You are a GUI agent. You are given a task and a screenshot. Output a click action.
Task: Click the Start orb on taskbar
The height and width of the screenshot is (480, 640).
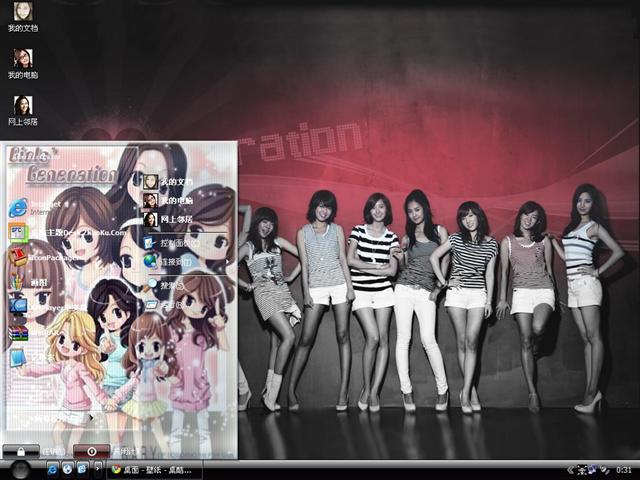(20, 469)
